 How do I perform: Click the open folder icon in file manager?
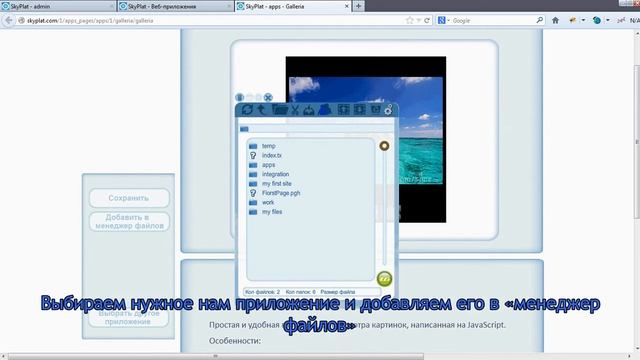[x=280, y=109]
